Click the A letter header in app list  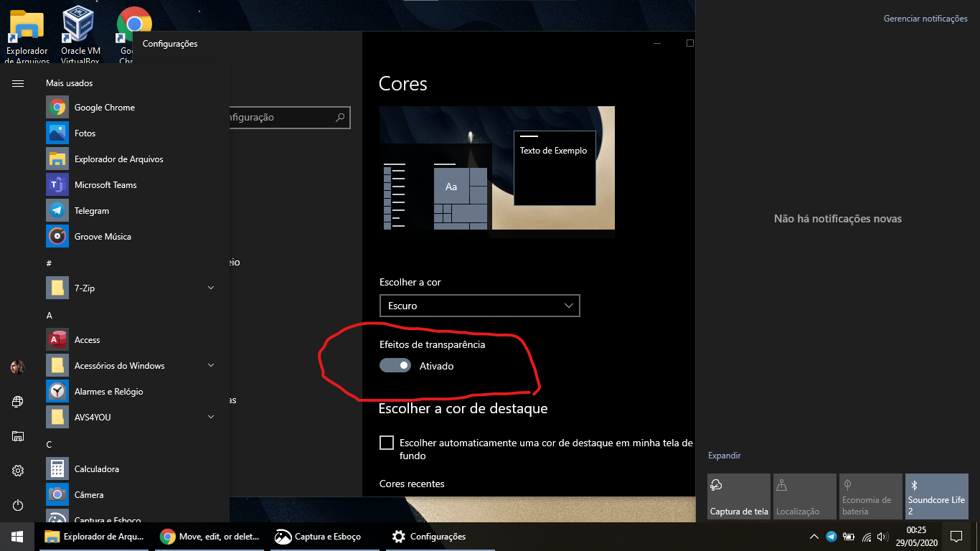click(49, 315)
